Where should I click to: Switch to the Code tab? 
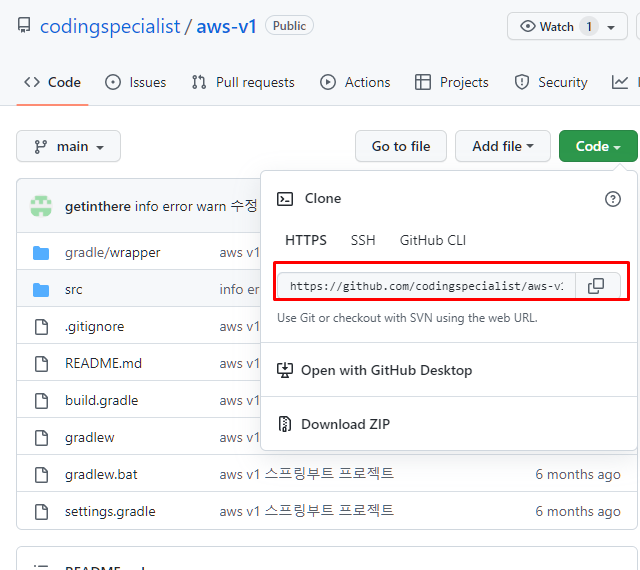click(52, 82)
